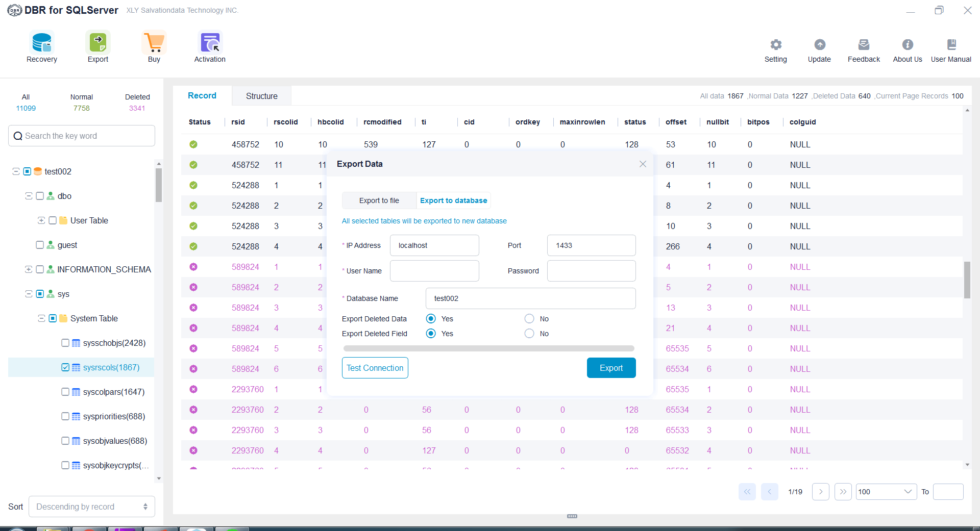The width and height of the screenshot is (980, 531).
Task: Open the Recovery tool
Action: coord(41,46)
